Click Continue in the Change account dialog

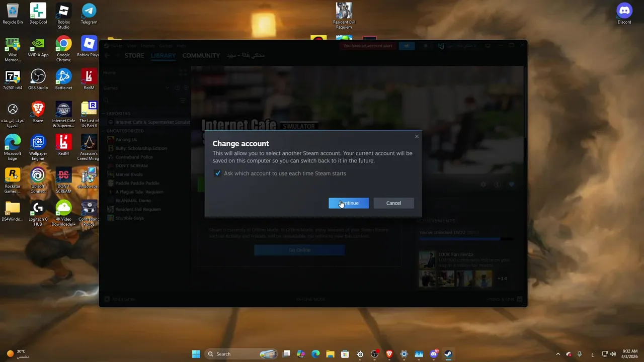click(x=349, y=203)
